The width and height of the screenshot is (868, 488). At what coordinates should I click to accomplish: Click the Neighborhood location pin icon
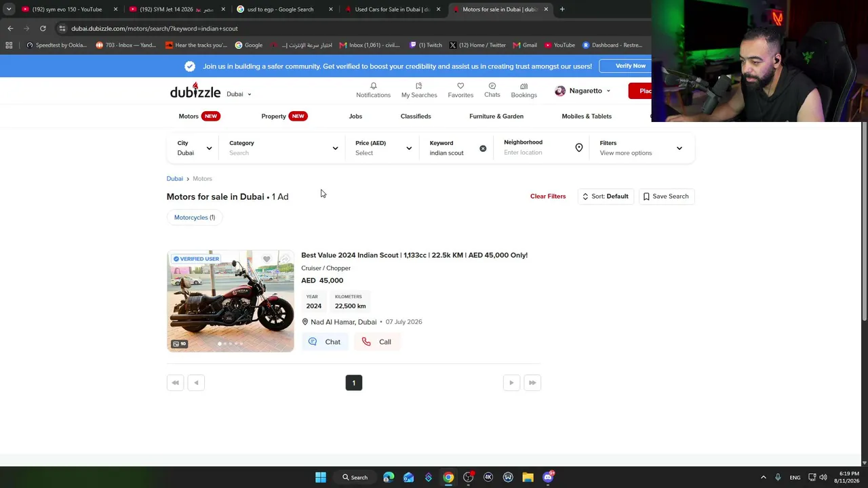(579, 148)
